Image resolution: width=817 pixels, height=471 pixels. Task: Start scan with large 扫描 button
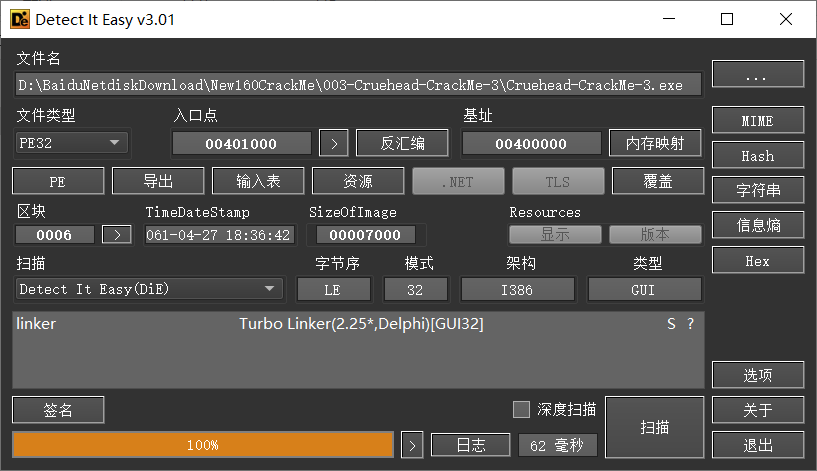(654, 427)
